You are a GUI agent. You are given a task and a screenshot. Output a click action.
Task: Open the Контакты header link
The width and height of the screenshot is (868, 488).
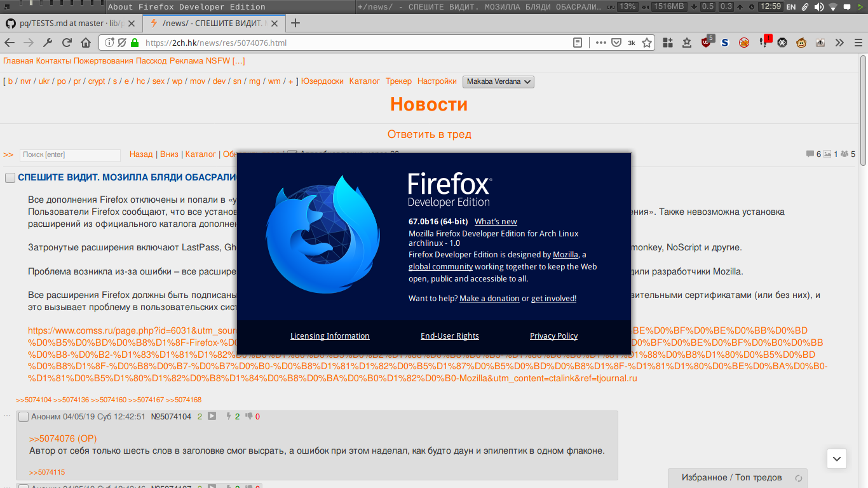[x=53, y=61]
